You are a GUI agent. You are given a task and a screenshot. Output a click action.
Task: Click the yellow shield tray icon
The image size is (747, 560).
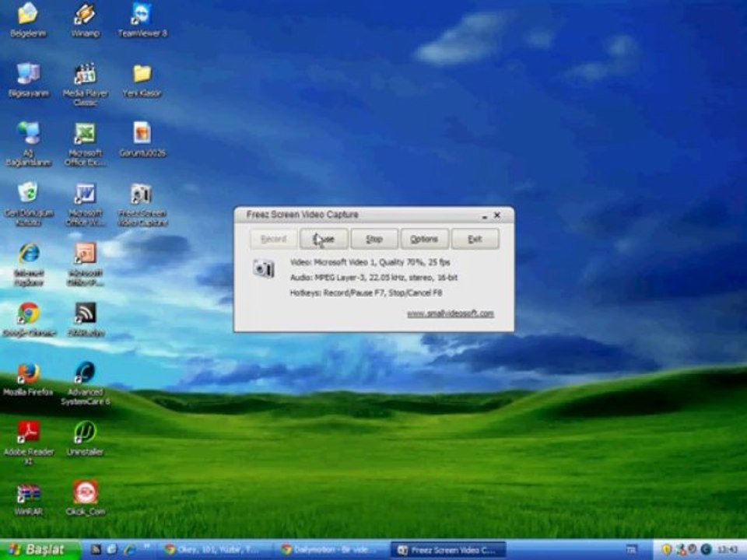pyautogui.click(x=667, y=550)
